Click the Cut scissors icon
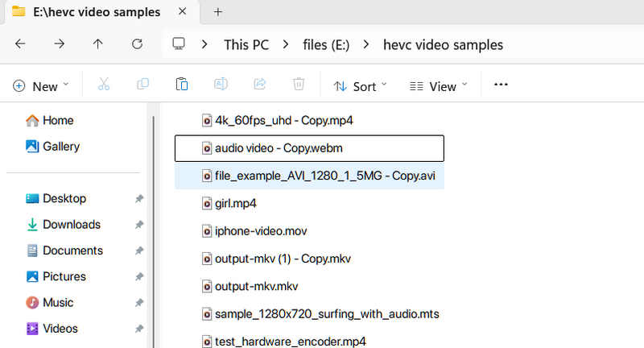 coord(104,85)
